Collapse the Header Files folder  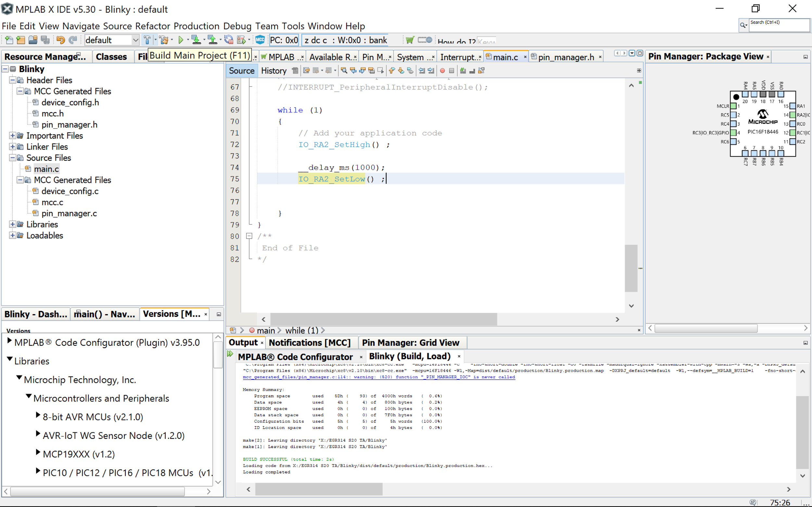tap(12, 80)
